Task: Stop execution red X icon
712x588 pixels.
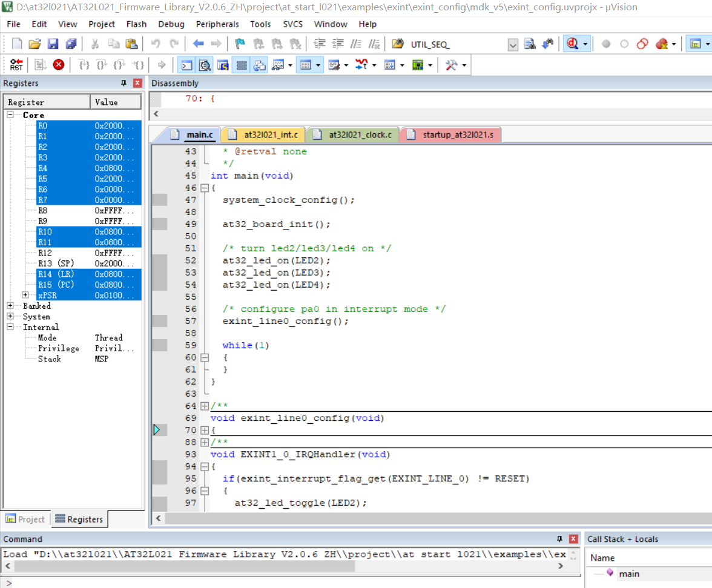Action: click(x=59, y=65)
